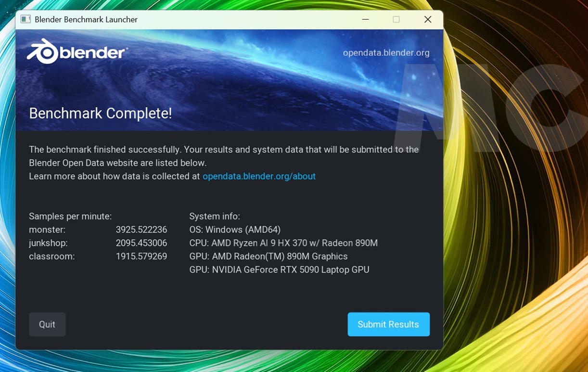Click the System info label
The image size is (588, 372).
215,217
